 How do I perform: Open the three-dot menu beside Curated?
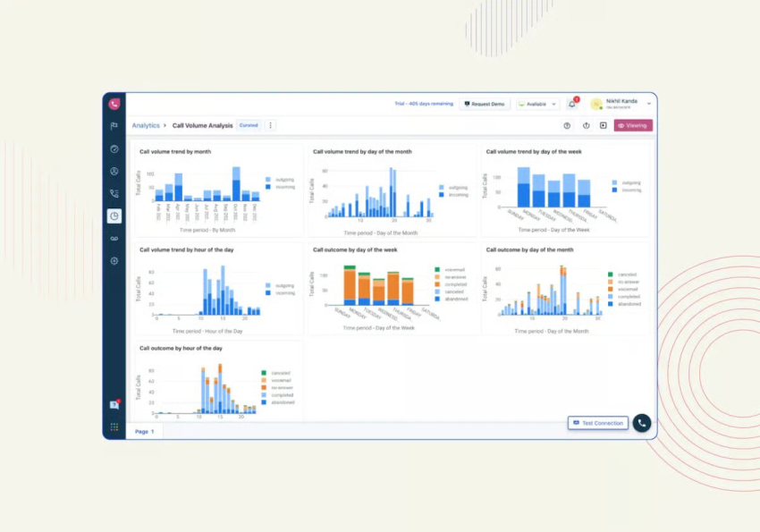click(x=270, y=126)
